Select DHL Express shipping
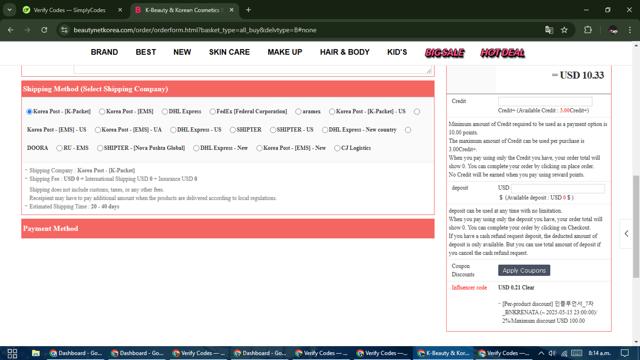Image resolution: width=640 pixels, height=360 pixels. 164,111
